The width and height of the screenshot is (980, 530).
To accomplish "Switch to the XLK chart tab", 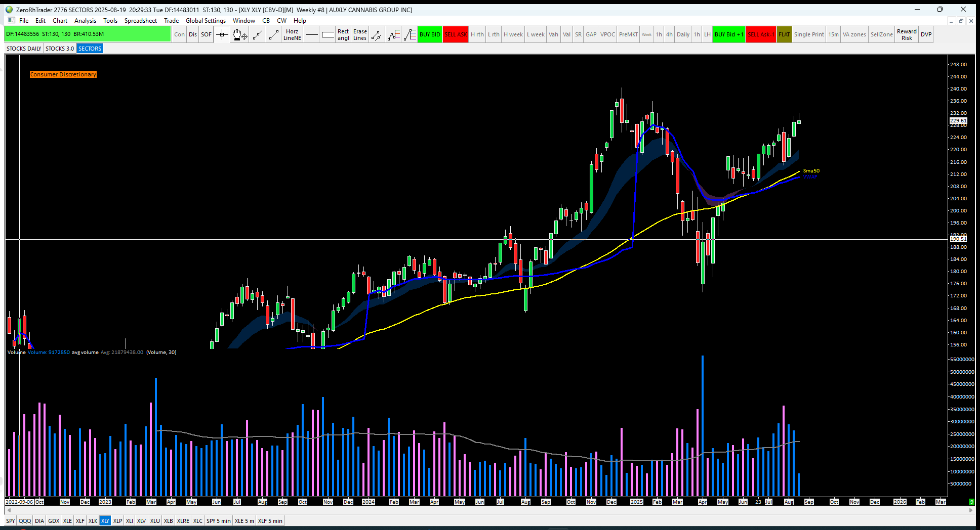I will [93, 521].
